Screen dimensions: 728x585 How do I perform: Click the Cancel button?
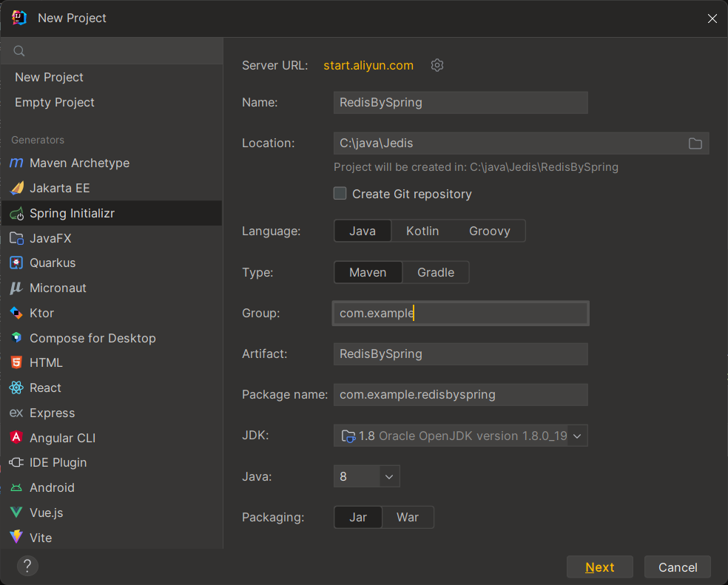(678, 567)
